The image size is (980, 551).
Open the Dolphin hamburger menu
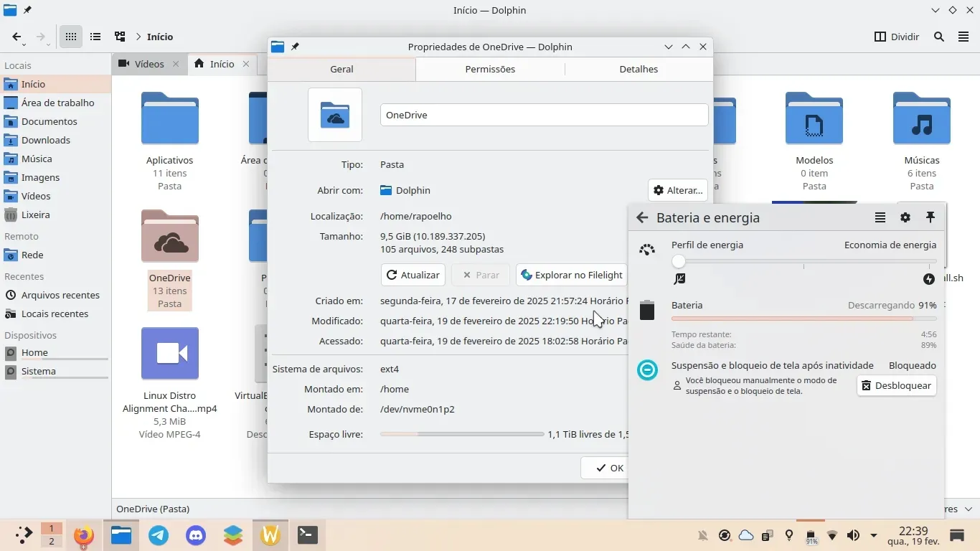pyautogui.click(x=963, y=37)
